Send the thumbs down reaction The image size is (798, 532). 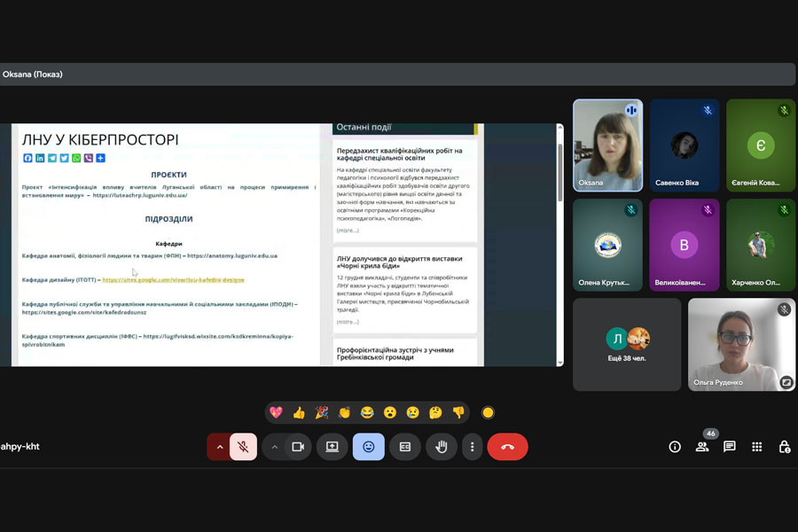coord(458,412)
